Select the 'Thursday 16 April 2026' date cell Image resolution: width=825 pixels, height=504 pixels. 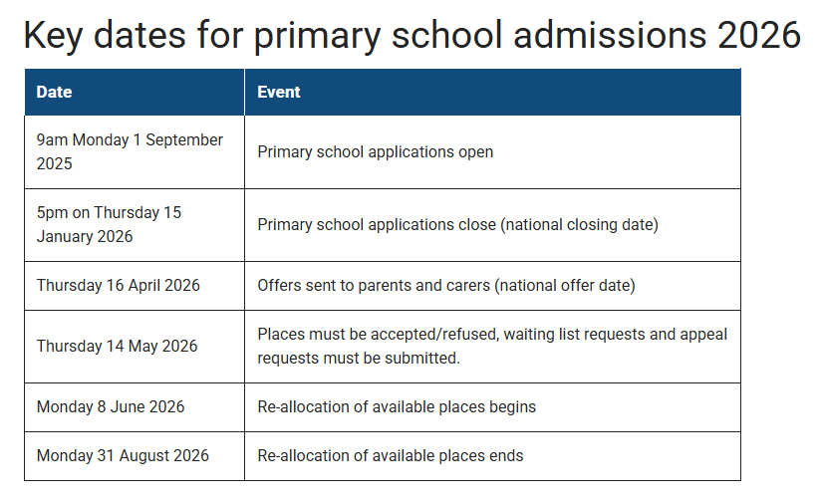[x=119, y=286]
